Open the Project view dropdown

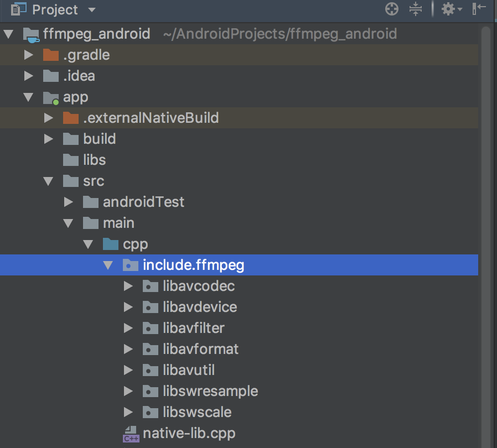[x=92, y=10]
